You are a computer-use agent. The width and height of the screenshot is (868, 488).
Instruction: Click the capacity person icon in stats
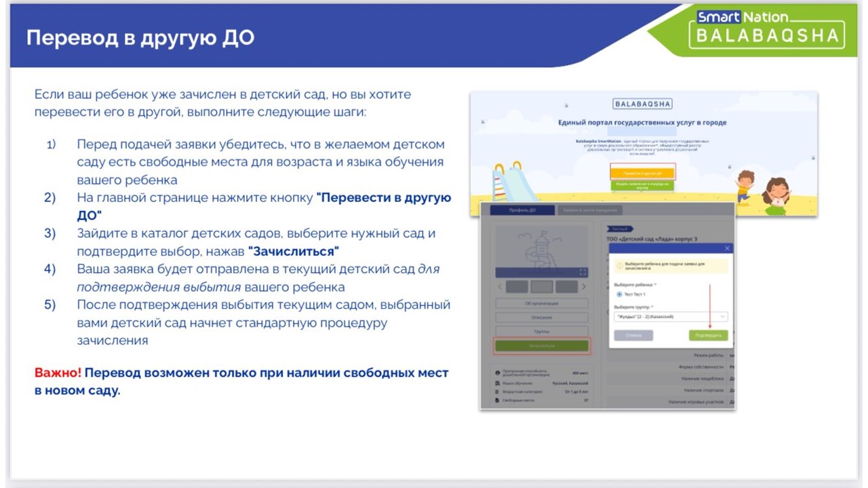click(x=498, y=373)
